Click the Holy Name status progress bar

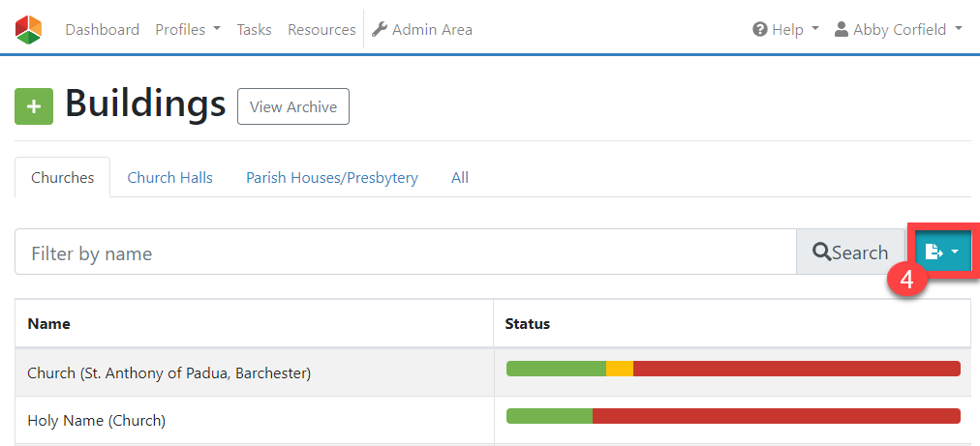(x=733, y=416)
